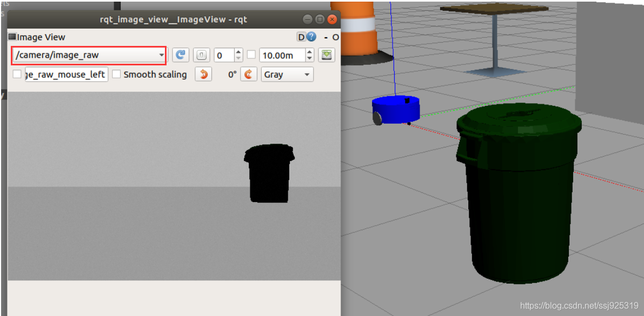Select the green trash bin in Gazebo
This screenshot has height=316, width=644.
[519, 192]
